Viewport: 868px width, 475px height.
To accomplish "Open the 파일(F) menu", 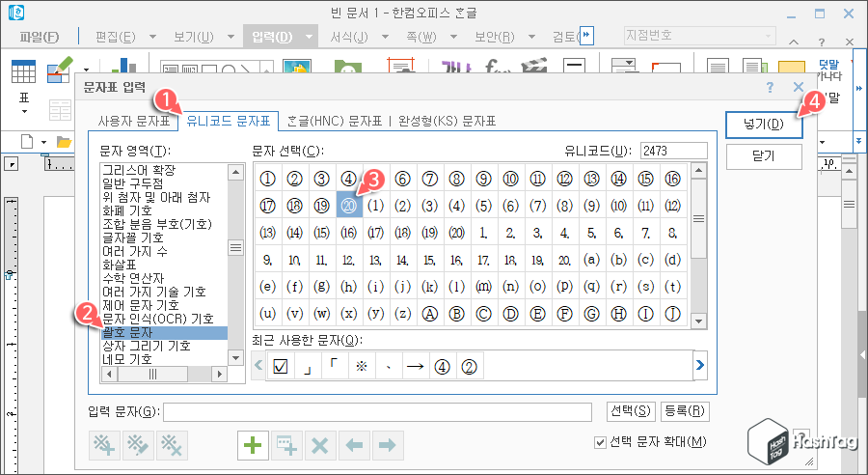I will pos(40,37).
